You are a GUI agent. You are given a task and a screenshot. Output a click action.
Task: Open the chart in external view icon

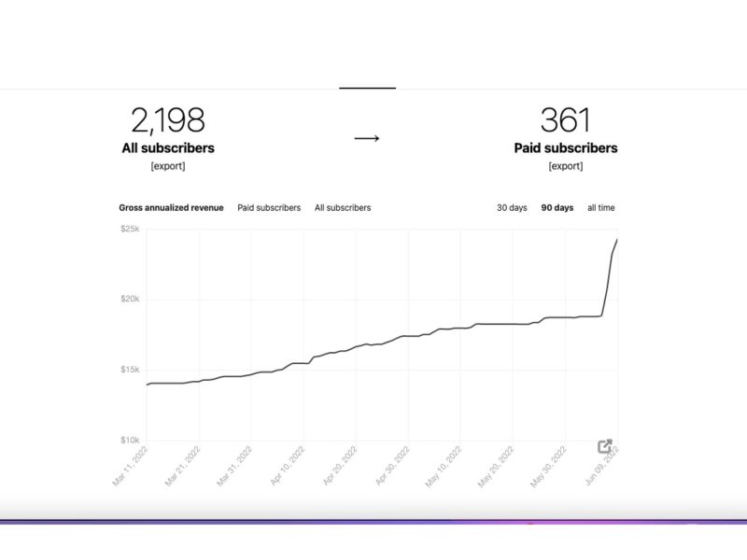tap(604, 446)
